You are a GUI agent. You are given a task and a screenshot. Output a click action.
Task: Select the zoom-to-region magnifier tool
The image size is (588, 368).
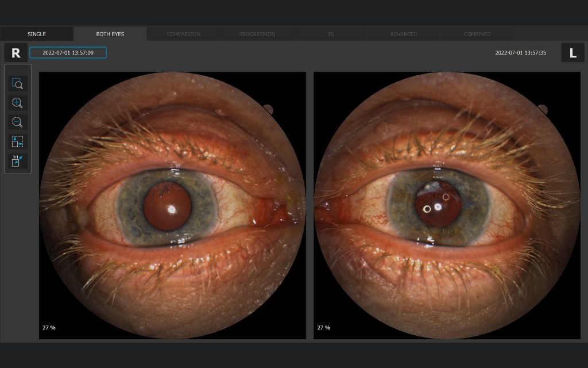pos(17,83)
